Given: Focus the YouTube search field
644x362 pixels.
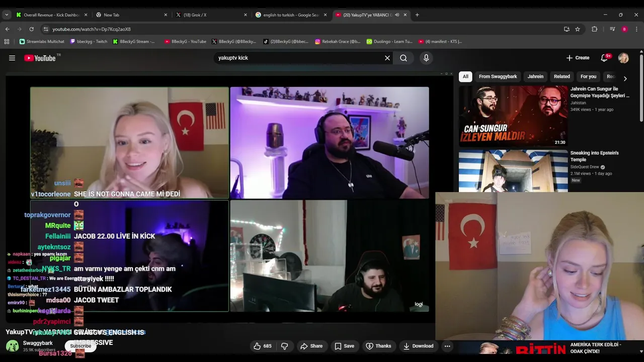Looking at the screenshot, I should [299, 58].
